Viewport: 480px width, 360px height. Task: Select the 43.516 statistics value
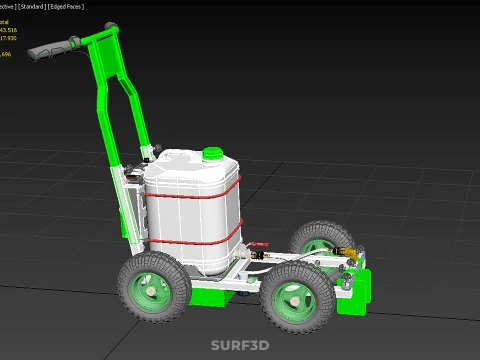click(x=8, y=30)
